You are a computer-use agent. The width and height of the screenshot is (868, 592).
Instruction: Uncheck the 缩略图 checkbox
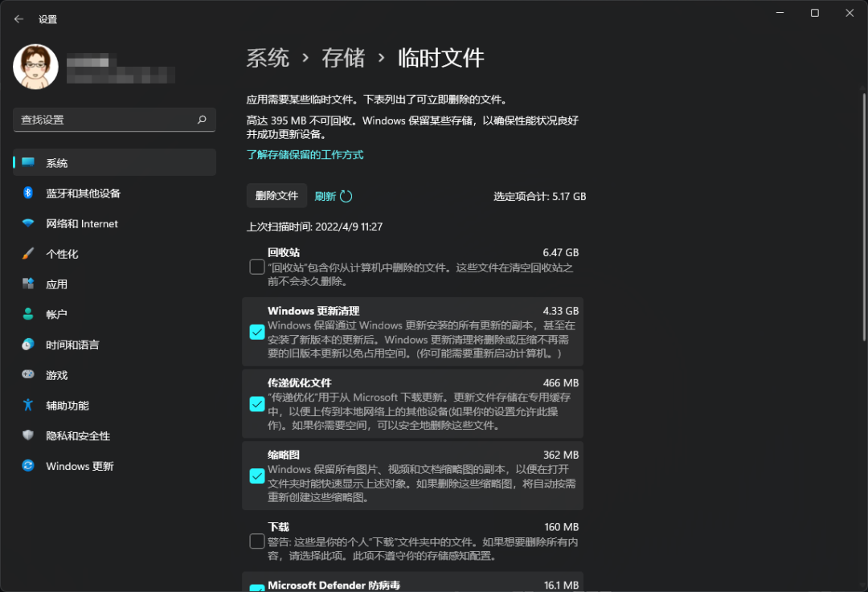coord(257,476)
